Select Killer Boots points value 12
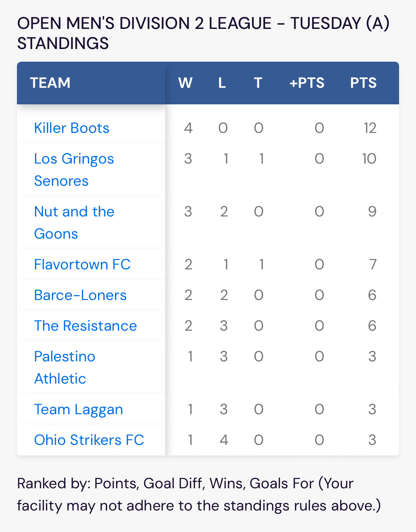 tap(370, 128)
